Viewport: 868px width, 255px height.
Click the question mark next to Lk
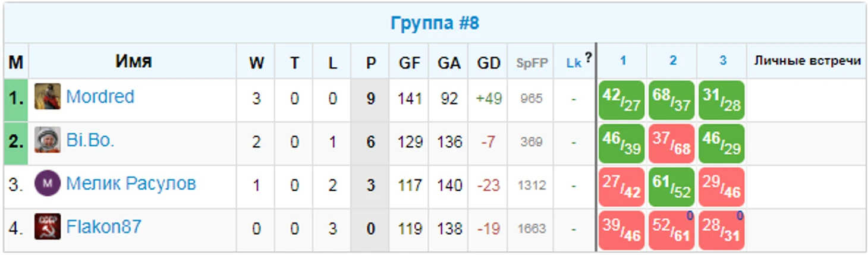tap(587, 58)
